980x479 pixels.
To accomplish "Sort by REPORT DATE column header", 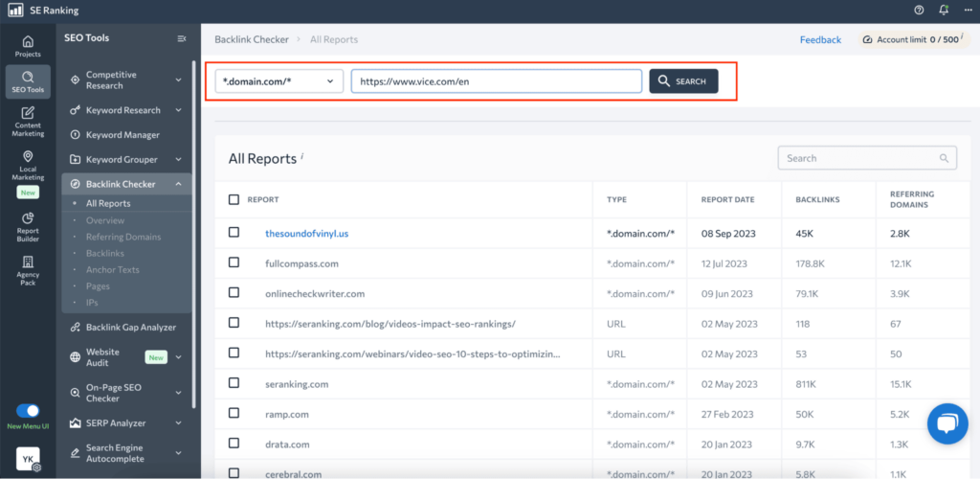I will click(x=727, y=199).
